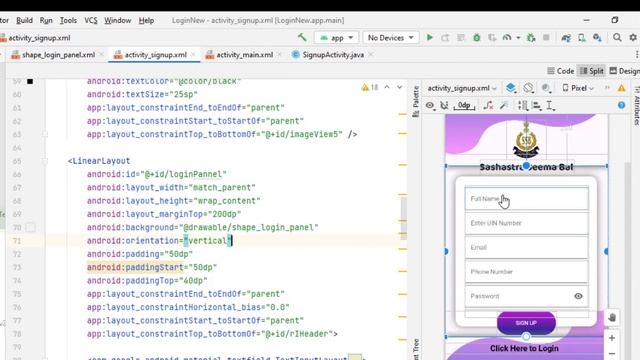Click the code editor vertical scrollbar
Image resolution: width=640 pixels, height=360 pixels.
[403, 218]
